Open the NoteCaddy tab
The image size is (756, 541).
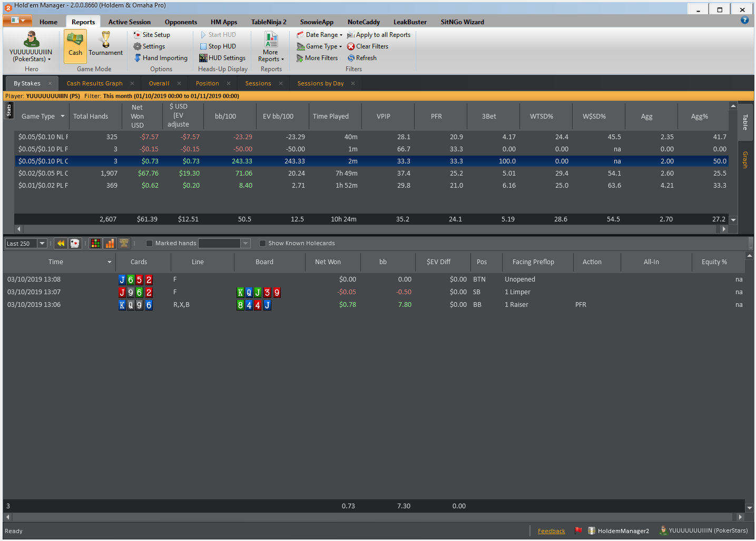click(x=364, y=22)
